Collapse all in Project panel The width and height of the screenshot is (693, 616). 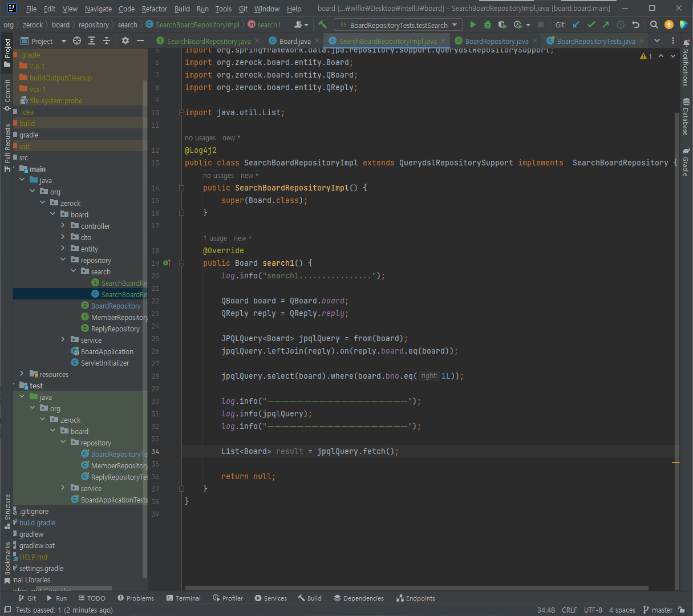pos(107,41)
